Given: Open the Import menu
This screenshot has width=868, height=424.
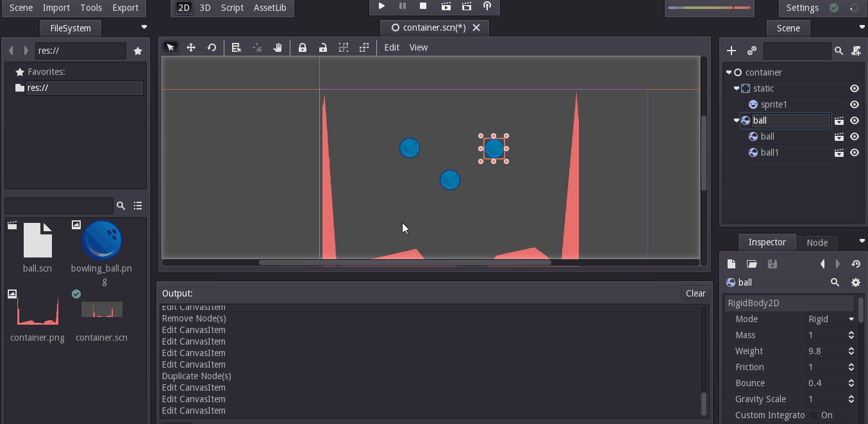Looking at the screenshot, I should (56, 8).
